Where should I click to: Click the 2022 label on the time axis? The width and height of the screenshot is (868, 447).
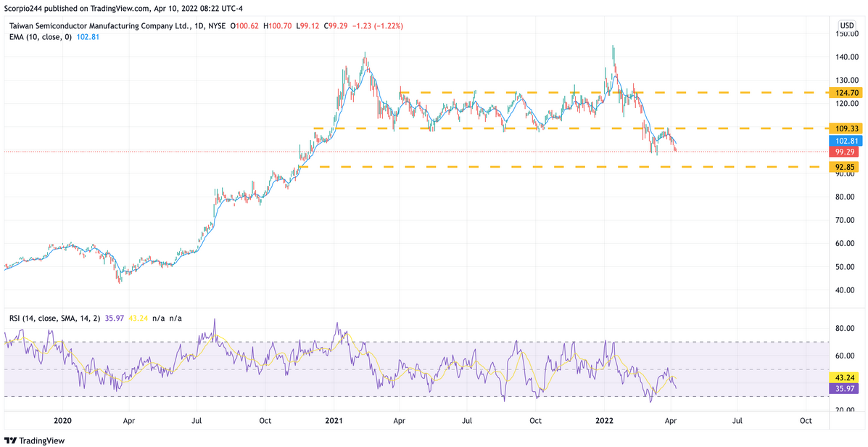(x=604, y=420)
